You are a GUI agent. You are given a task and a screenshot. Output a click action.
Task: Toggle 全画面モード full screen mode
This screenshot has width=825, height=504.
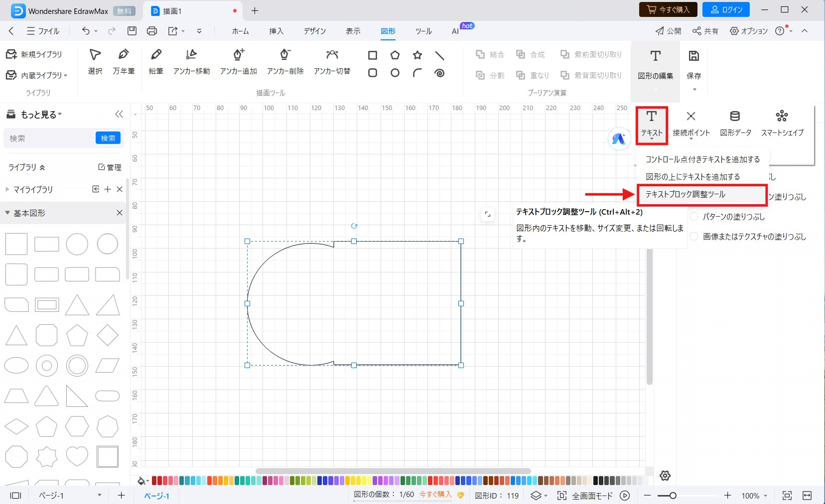point(586,496)
